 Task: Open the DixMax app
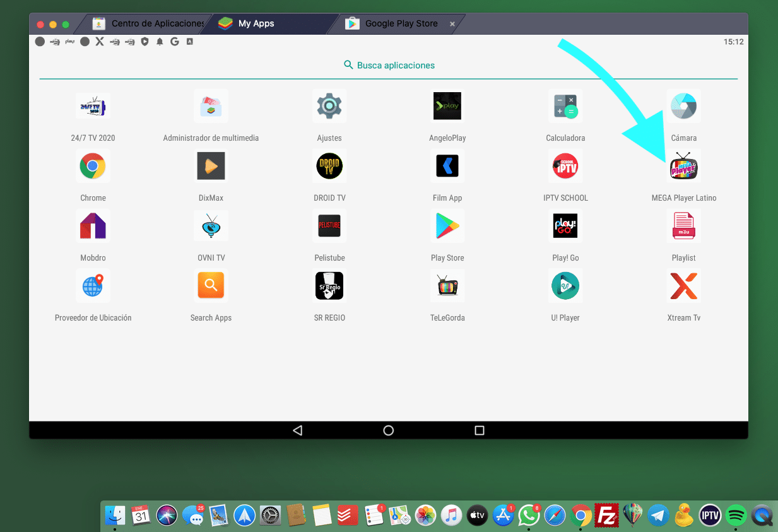(211, 166)
